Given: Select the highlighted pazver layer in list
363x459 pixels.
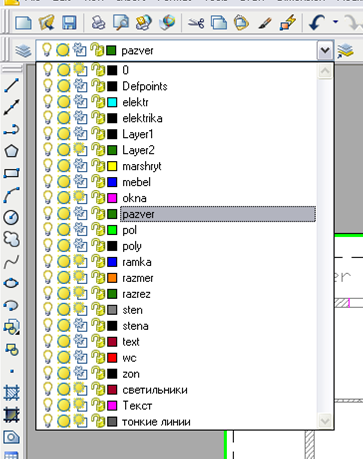Looking at the screenshot, I should tap(218, 214).
